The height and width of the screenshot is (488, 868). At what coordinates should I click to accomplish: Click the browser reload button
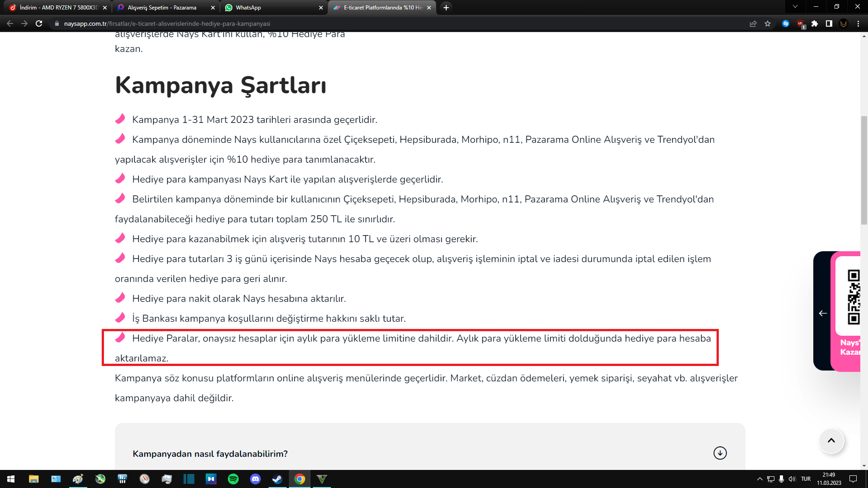tap(39, 23)
